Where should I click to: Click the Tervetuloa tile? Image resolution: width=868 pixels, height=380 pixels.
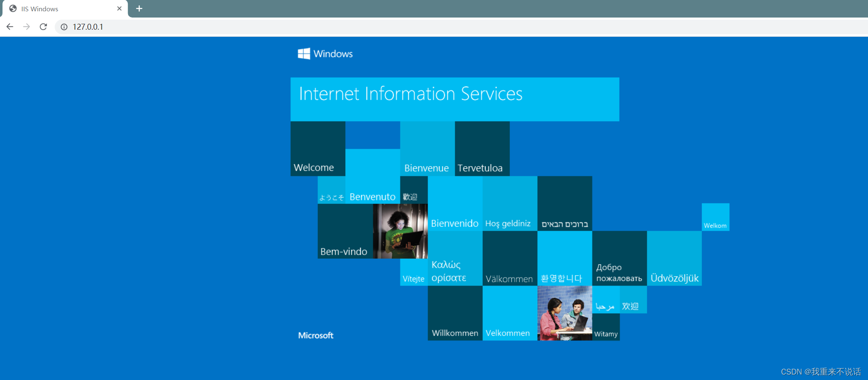[x=482, y=149]
